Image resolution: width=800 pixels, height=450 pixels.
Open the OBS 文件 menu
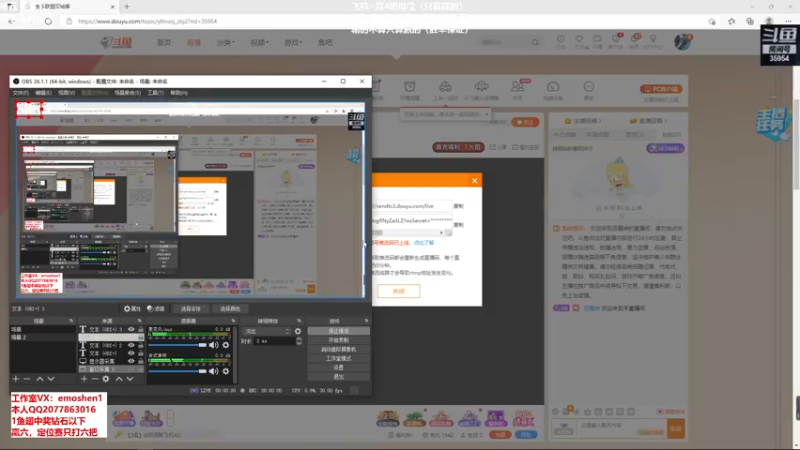pos(20,93)
